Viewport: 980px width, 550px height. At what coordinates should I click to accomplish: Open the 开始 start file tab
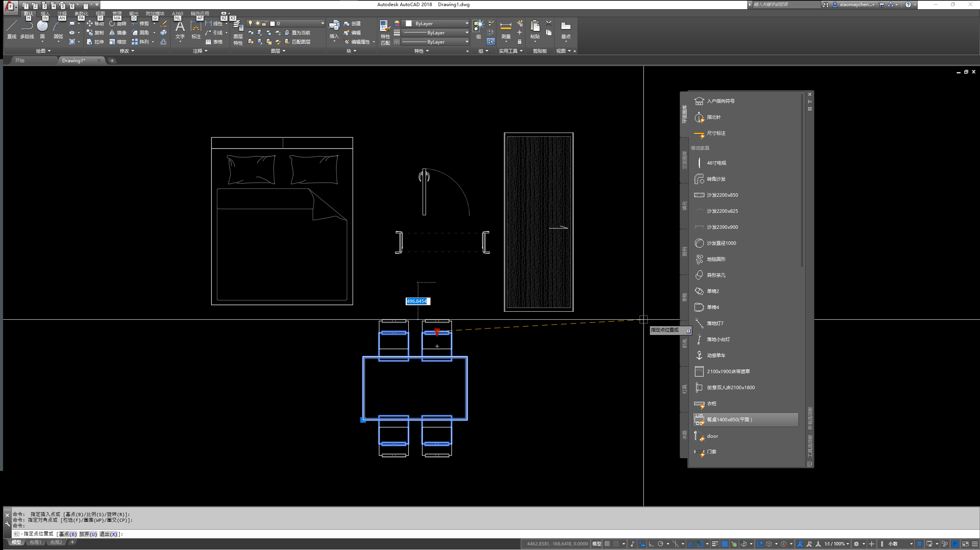20,60
